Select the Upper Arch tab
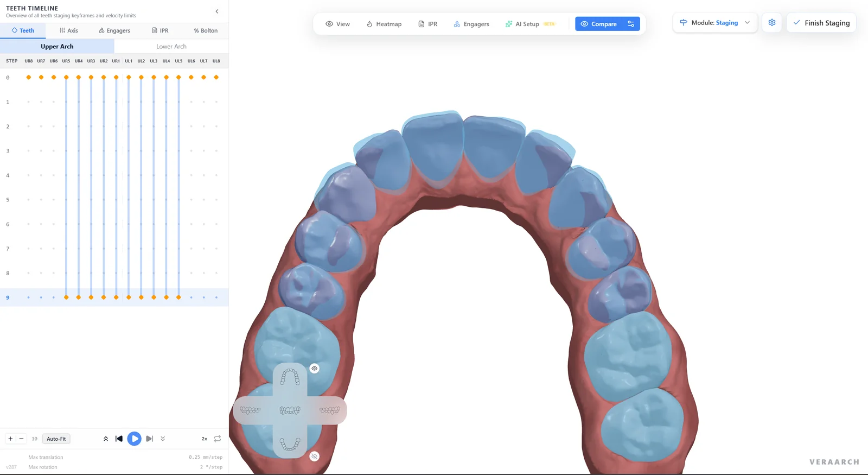The height and width of the screenshot is (475, 868). (x=57, y=46)
